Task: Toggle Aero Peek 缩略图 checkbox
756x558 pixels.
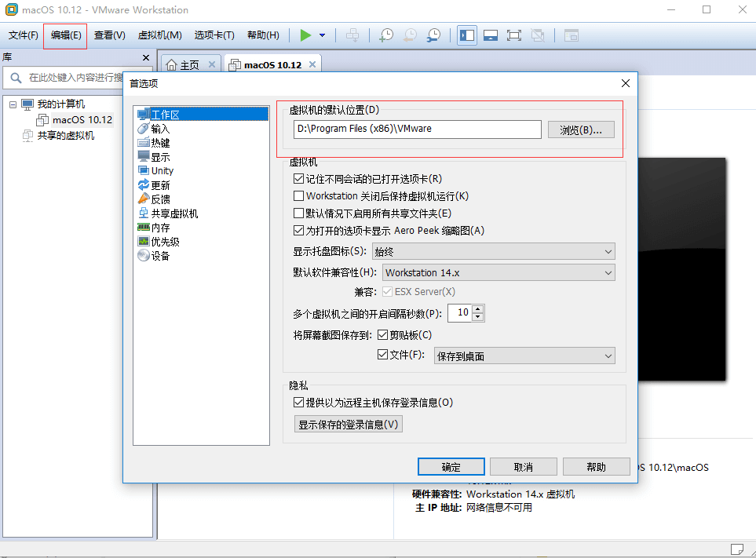Action: [x=298, y=230]
